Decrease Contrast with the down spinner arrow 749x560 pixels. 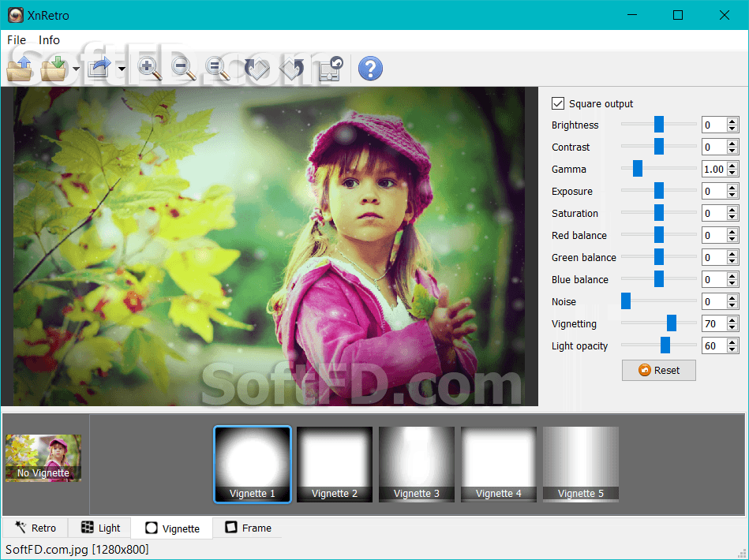tap(732, 151)
